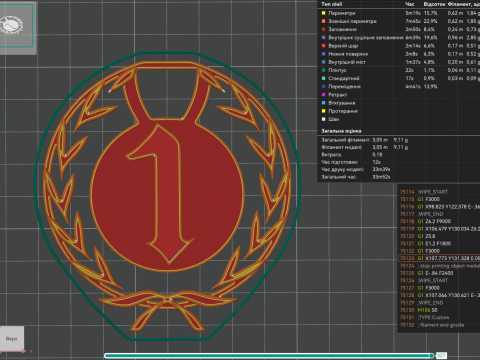The height and width of the screenshot is (360, 480).
Task: Click the blue swatch next to 'Переміщення'
Action: [x=323, y=86]
